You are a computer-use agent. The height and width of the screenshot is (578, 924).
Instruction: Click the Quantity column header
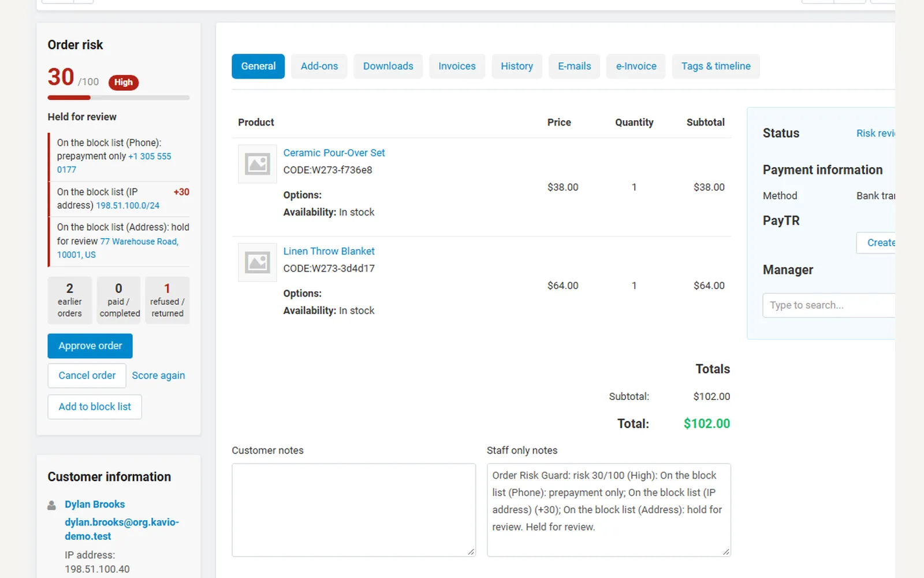[634, 123]
